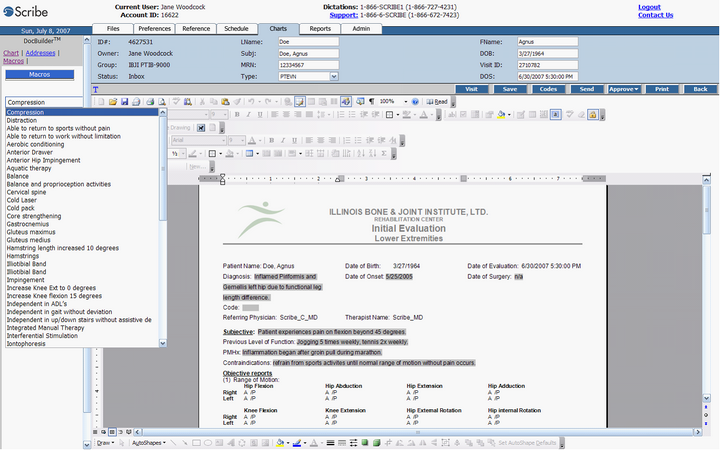Toggle the highlighted protect form lock icon
Screen dimensions: 720x450
[x=593, y=114]
